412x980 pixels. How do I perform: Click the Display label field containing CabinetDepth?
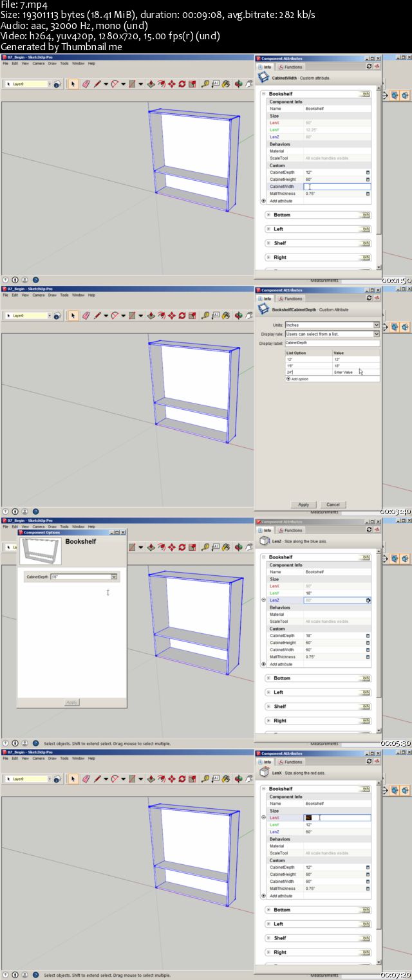(x=332, y=343)
